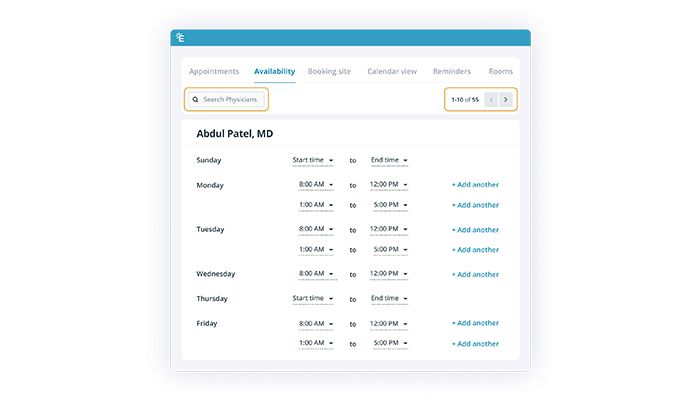Open Monday 8:00 AM start dropdown
The image size is (700, 400).
point(316,184)
